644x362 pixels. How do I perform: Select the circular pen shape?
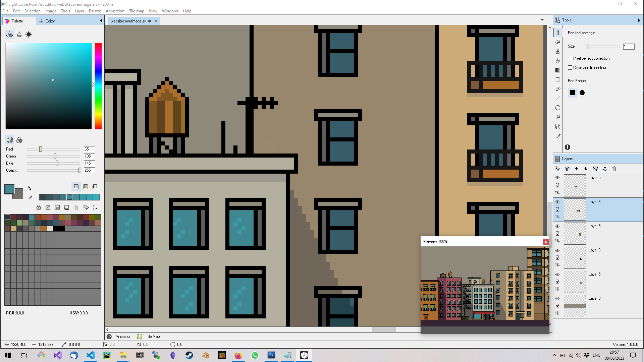click(582, 93)
